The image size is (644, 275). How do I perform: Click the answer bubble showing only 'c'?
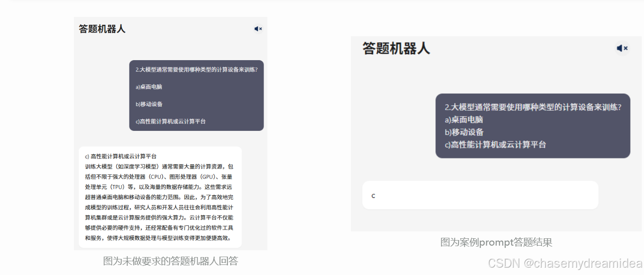[480, 195]
